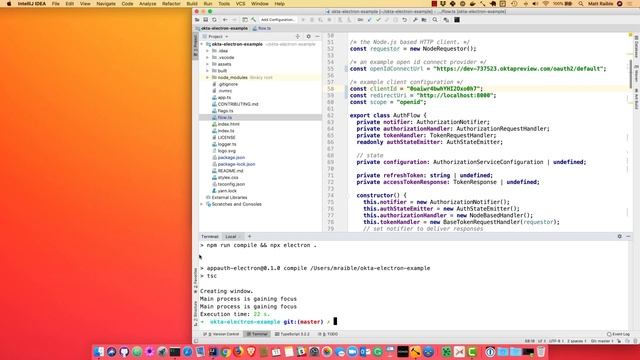Navigate back with the left arrow icon
This screenshot has width=640, height=360.
225,20
